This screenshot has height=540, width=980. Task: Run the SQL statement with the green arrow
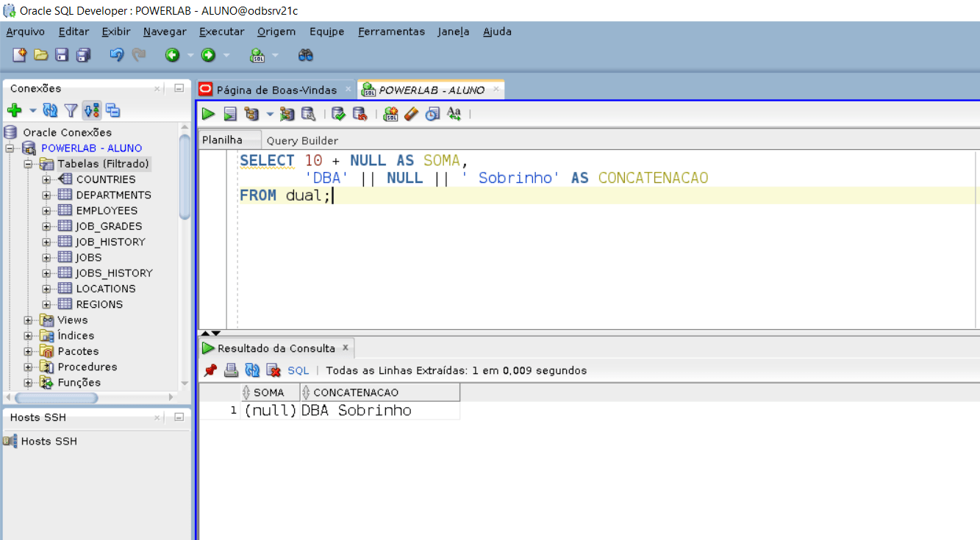tap(208, 114)
